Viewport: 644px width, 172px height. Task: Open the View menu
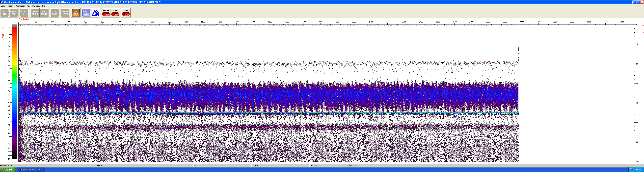pos(29,6)
